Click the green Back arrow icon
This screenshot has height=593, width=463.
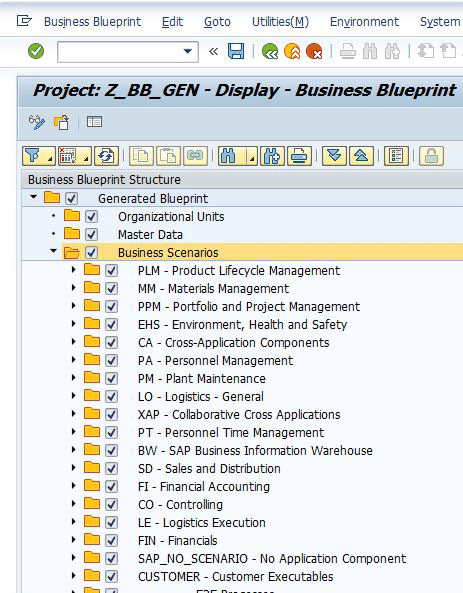click(x=270, y=51)
